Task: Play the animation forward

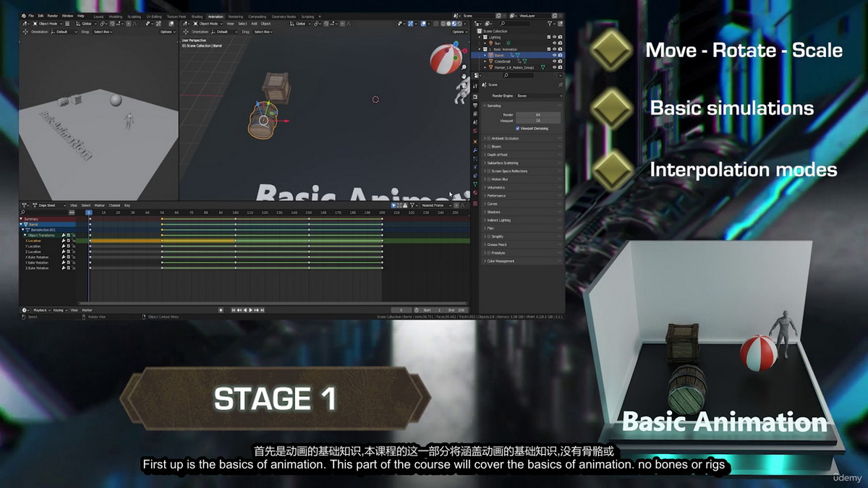Action: (x=251, y=310)
